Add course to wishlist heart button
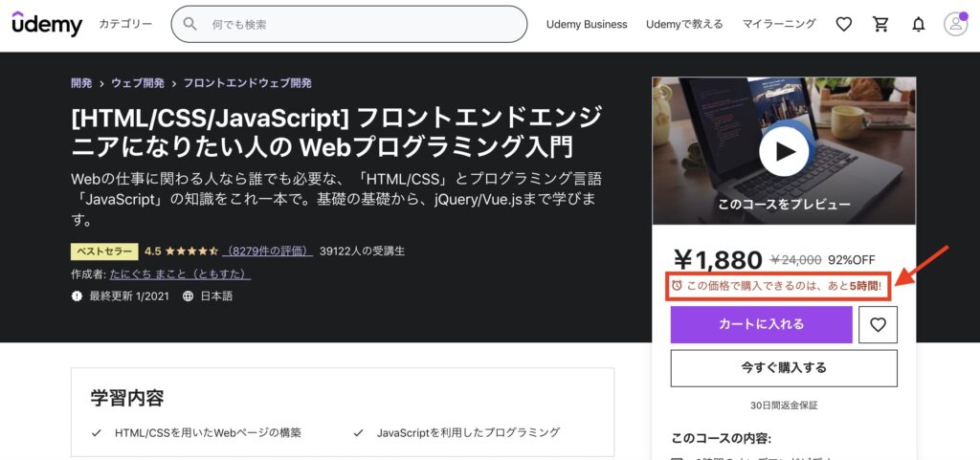 point(879,324)
